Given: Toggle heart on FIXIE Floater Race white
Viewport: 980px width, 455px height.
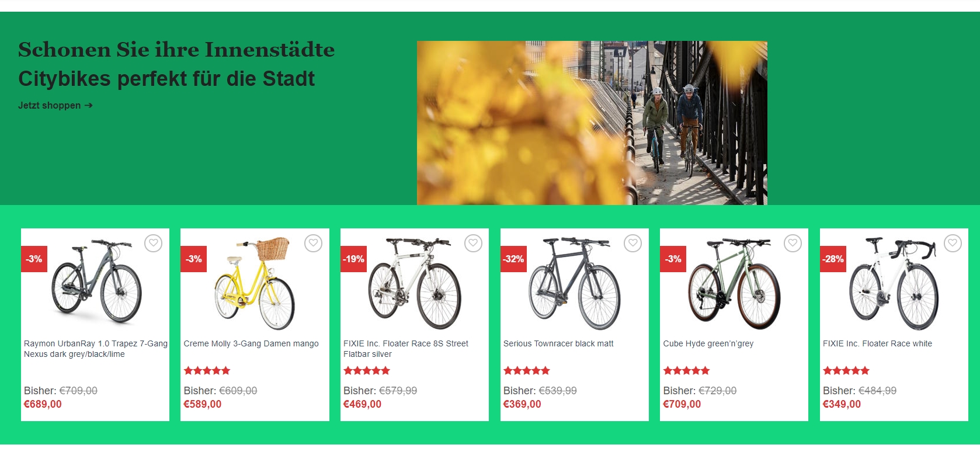Looking at the screenshot, I should tap(953, 243).
